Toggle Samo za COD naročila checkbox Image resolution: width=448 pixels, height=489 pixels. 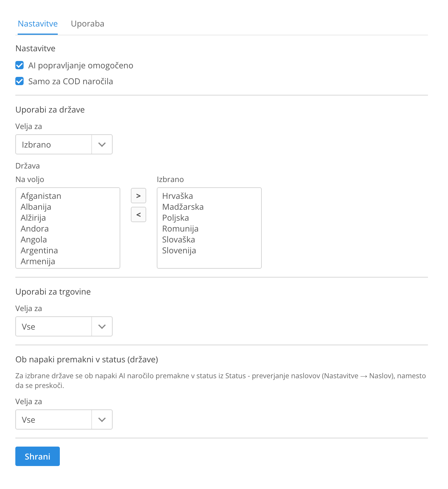point(19,81)
